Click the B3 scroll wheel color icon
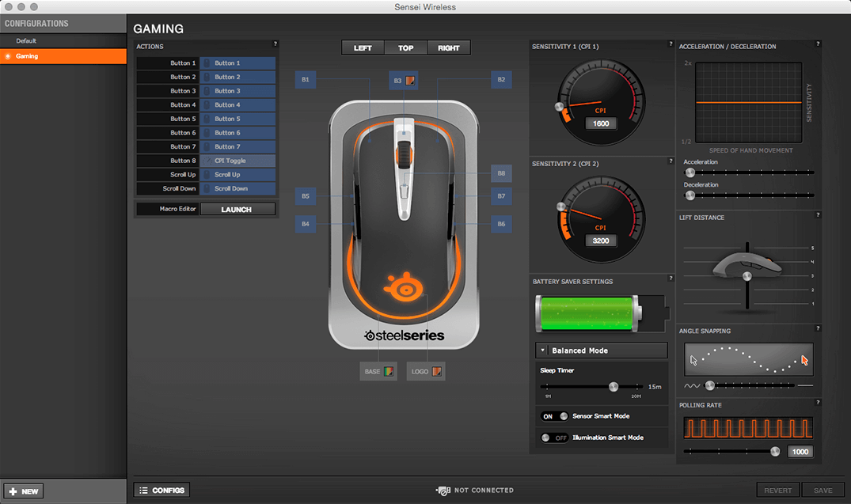The height and width of the screenshot is (504, 851). (410, 80)
